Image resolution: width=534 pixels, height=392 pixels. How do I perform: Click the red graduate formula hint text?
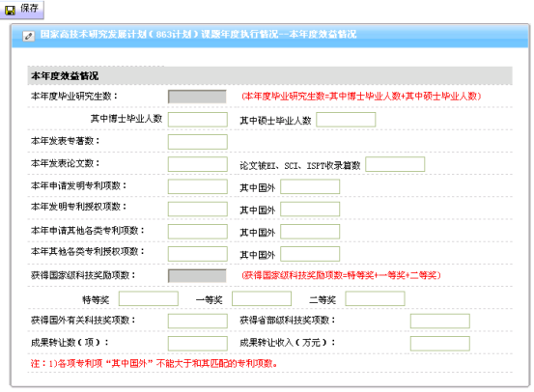click(x=361, y=97)
